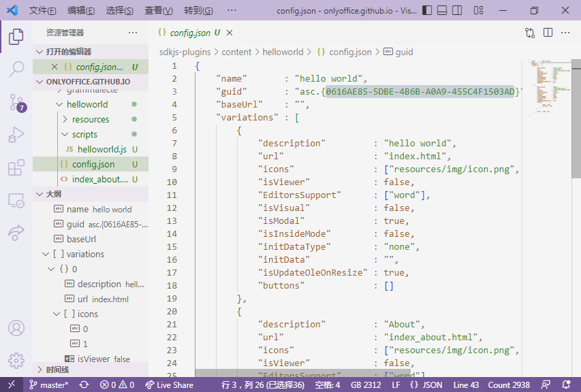Toggle the bottom panel visibility
This screenshot has width=581, height=392.
[442, 10]
